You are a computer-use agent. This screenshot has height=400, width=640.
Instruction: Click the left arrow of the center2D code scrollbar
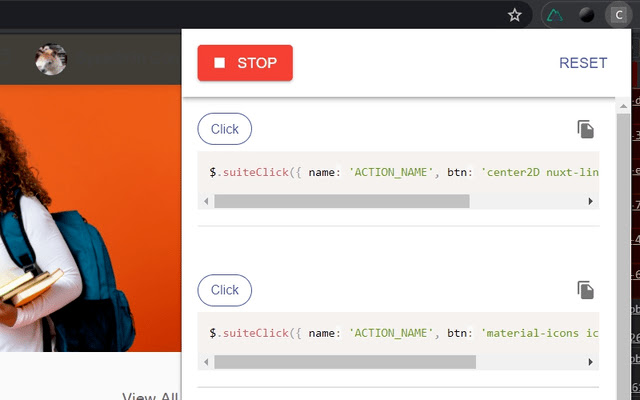(206, 201)
